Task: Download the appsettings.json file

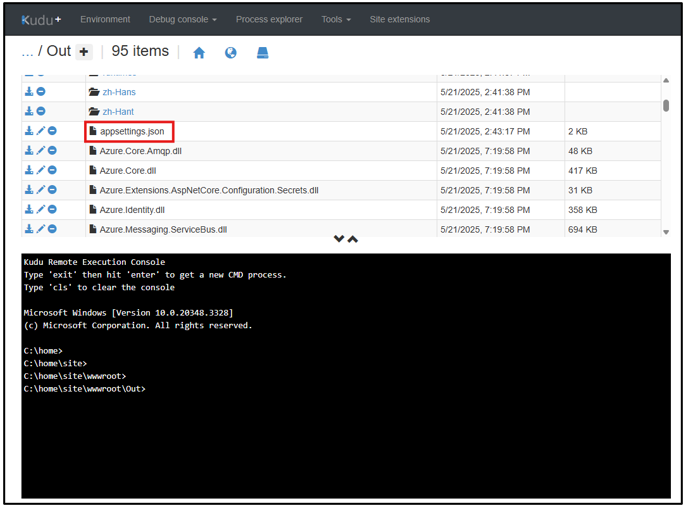Action: point(29,131)
